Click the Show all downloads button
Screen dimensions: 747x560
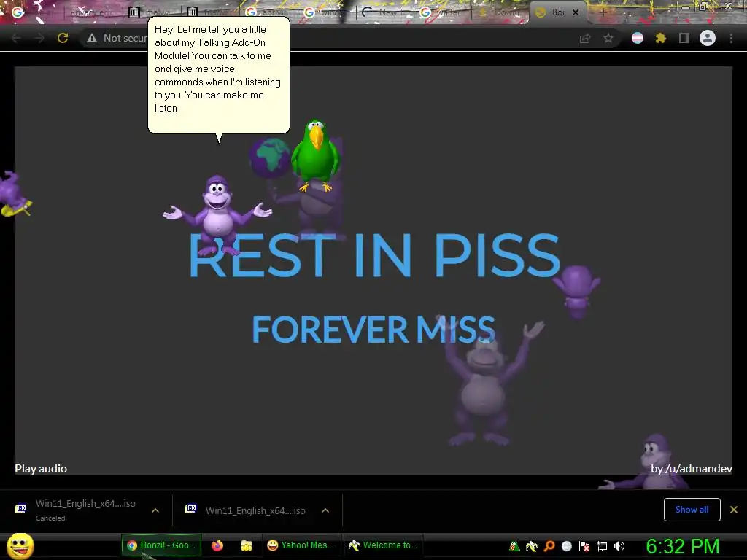(x=692, y=510)
